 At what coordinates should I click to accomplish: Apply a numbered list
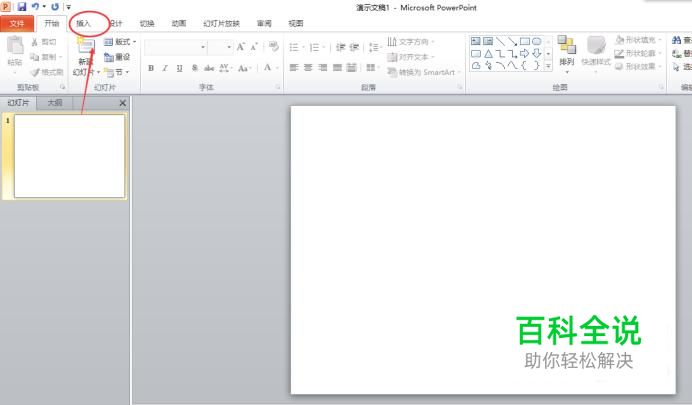coord(316,47)
